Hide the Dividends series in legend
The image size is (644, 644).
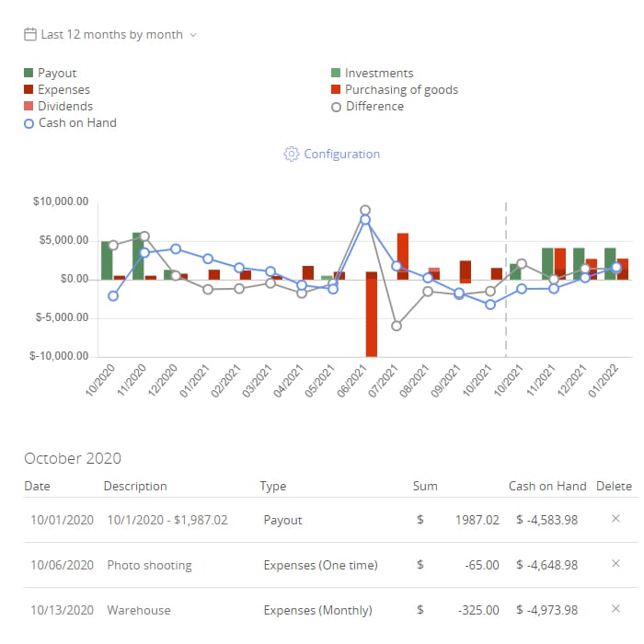click(x=64, y=107)
